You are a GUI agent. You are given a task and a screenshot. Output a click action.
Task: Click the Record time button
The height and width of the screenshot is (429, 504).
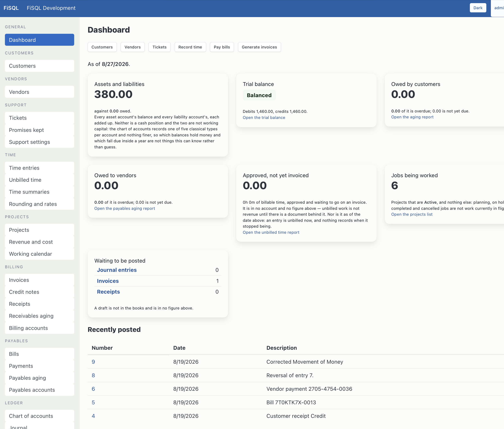pos(190,47)
